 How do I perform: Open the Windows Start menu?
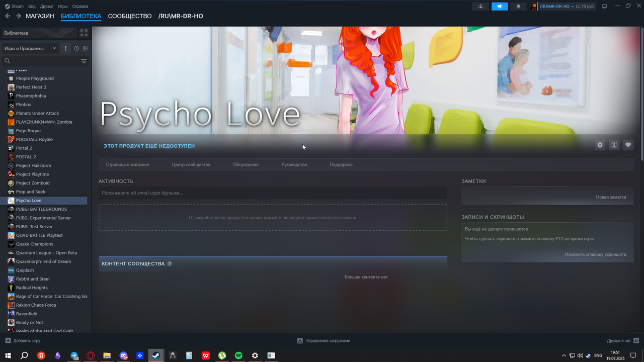[8, 355]
